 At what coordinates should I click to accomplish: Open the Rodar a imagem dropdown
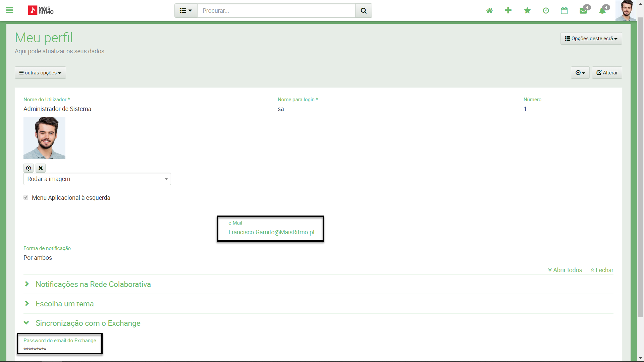97,179
